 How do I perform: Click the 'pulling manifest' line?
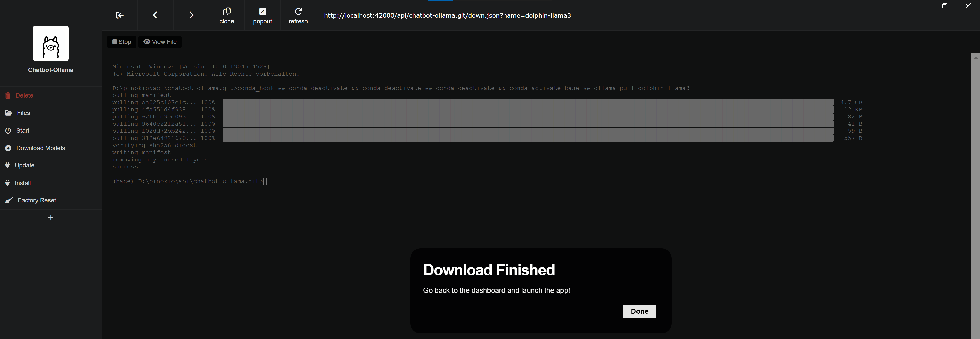tap(142, 95)
